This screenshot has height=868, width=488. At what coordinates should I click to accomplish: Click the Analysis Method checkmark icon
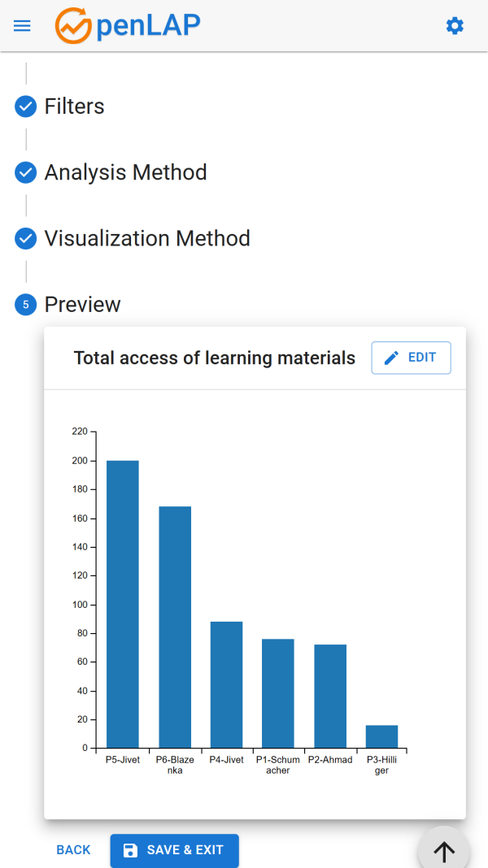(26, 172)
